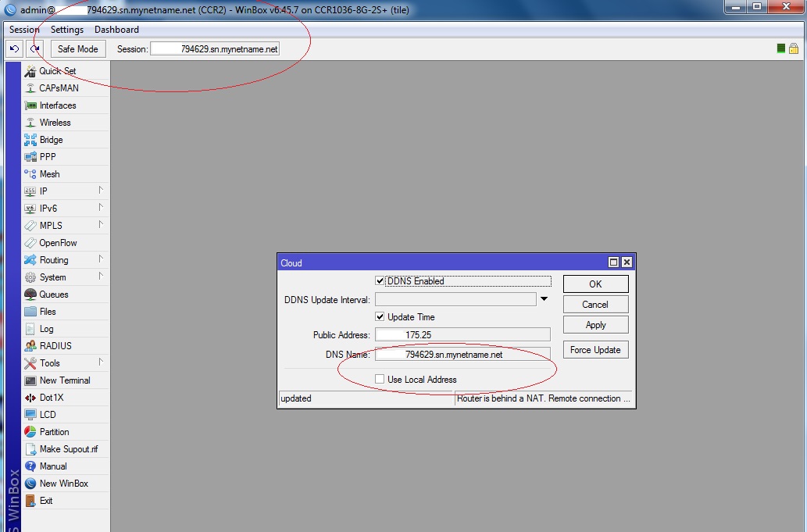Open Interfaces list icon
Image resolution: width=807 pixels, height=532 pixels.
point(30,105)
